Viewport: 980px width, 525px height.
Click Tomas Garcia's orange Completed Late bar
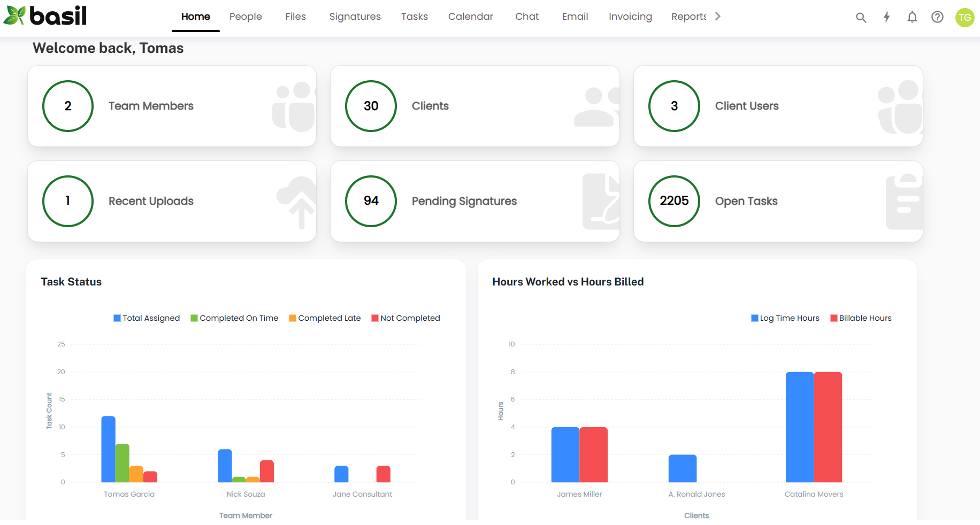(136, 474)
